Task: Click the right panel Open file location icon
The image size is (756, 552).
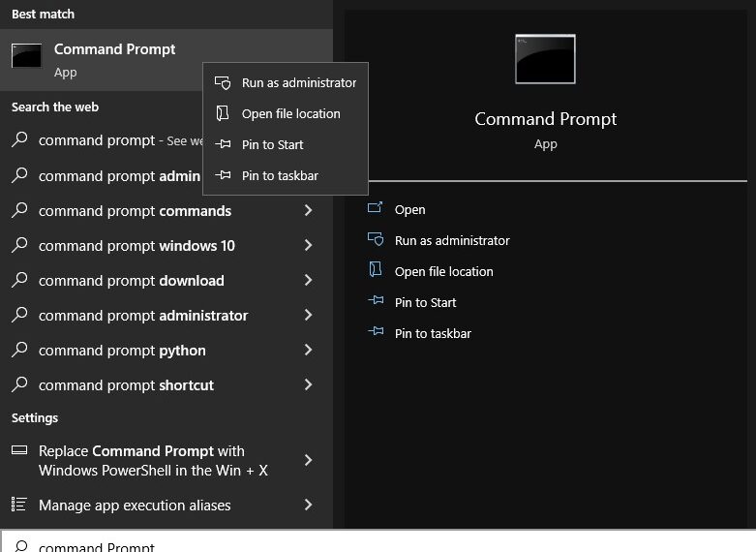Action: (x=376, y=270)
